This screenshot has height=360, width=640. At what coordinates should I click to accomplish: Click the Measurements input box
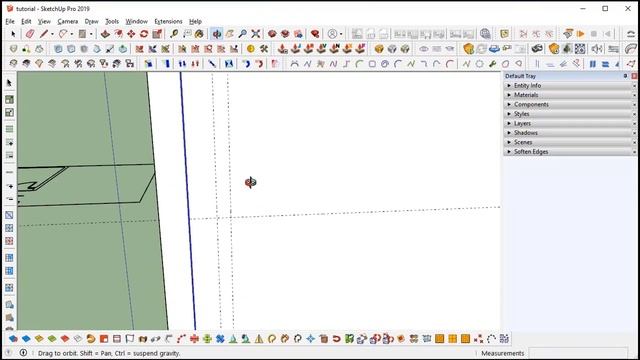(578, 353)
